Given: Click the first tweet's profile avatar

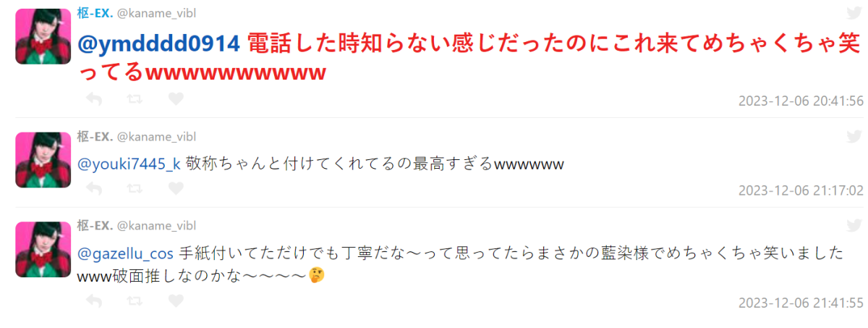Looking at the screenshot, I should (43, 35).
